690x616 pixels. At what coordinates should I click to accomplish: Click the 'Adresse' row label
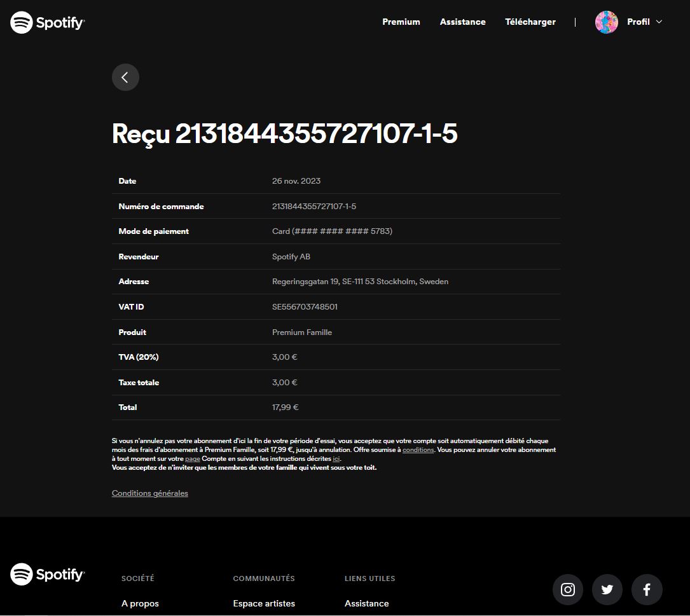tap(134, 282)
